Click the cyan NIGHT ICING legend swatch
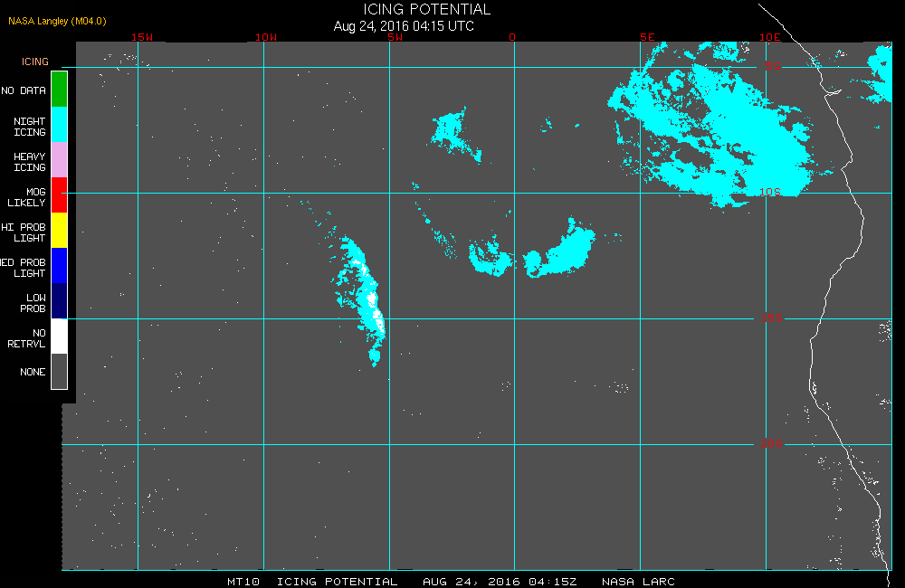 point(60,125)
